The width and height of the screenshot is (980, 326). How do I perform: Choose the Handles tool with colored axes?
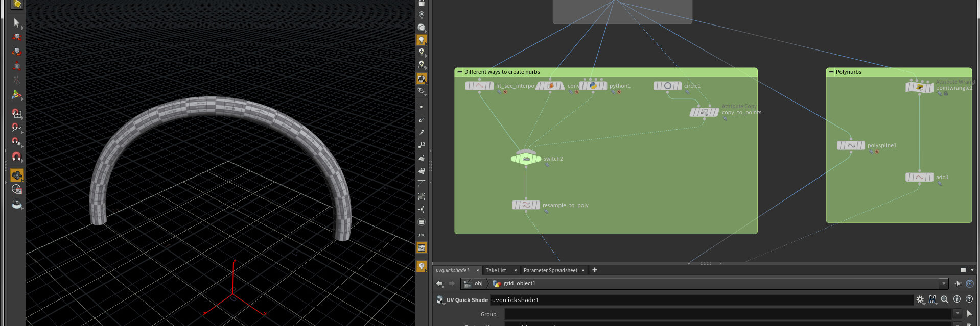coord(16,94)
